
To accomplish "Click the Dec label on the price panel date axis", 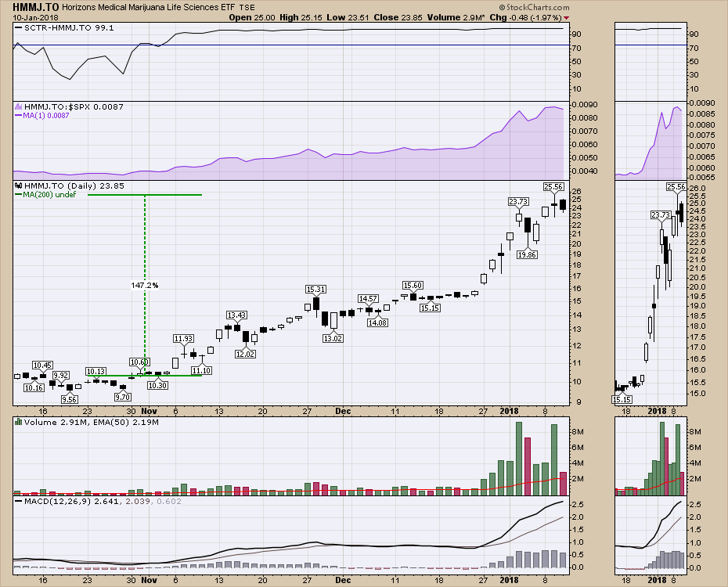I will click(343, 411).
